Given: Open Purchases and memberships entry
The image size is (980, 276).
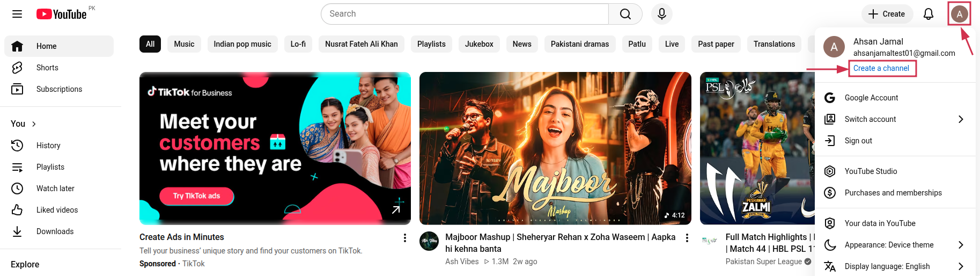Looking at the screenshot, I should (895, 193).
